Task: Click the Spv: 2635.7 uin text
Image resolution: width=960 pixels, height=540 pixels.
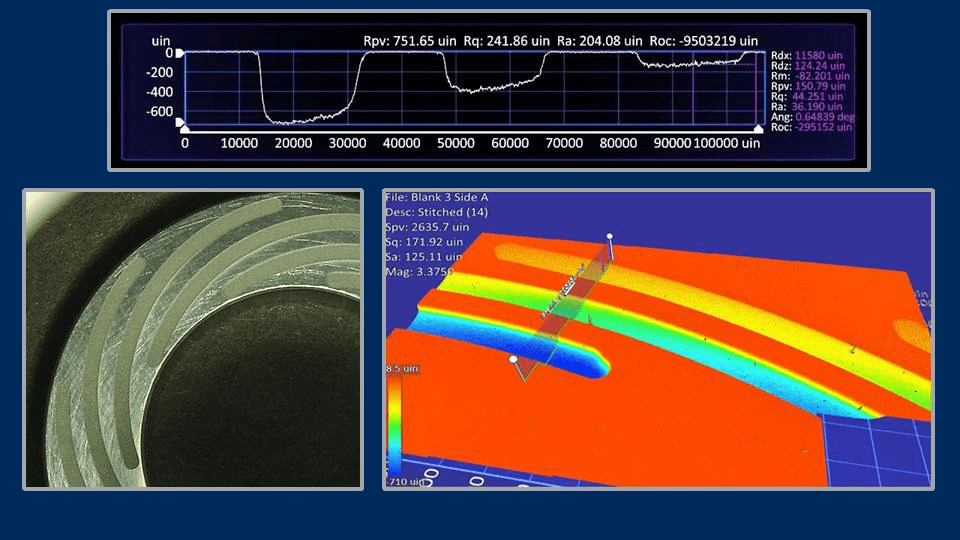Action: click(x=427, y=227)
